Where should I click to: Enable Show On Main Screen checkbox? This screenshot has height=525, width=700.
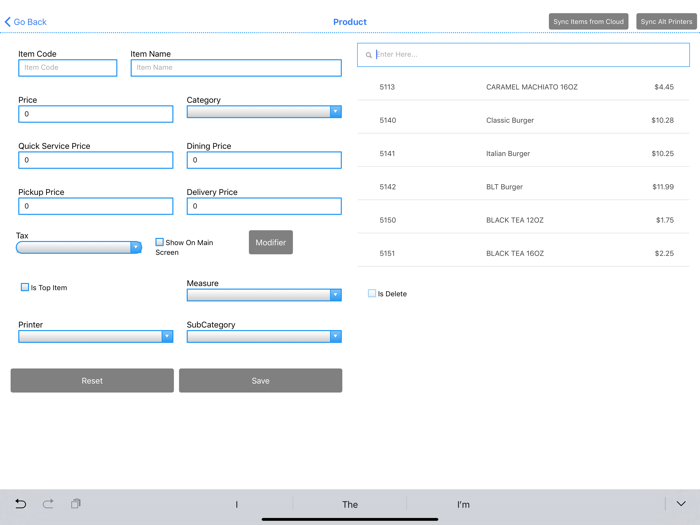[159, 242]
